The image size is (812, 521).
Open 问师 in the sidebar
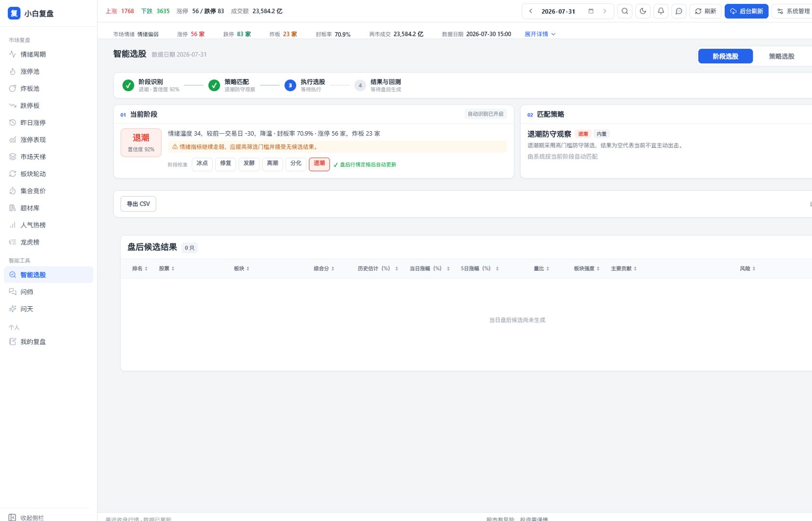click(48, 292)
